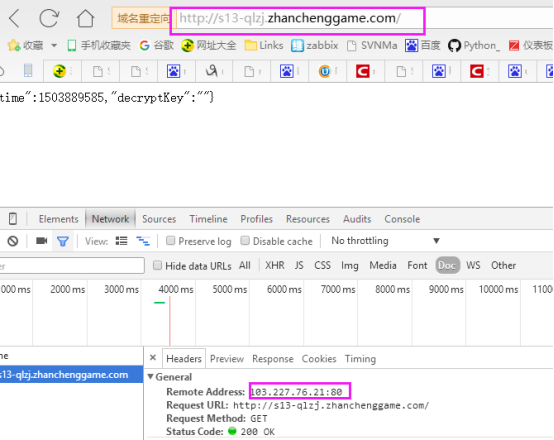Collapse the General headers section
This screenshot has height=440, width=554.
[x=151, y=377]
